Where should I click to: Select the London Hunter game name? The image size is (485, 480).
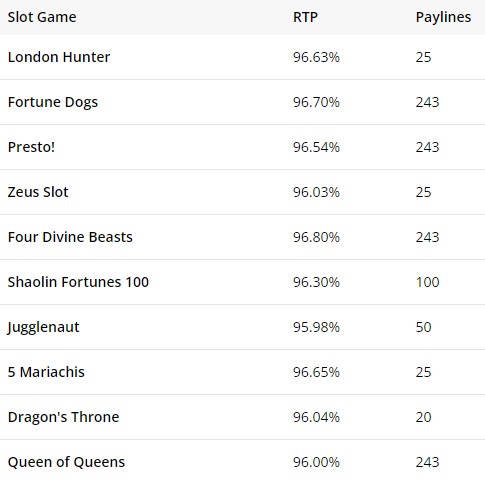(59, 57)
